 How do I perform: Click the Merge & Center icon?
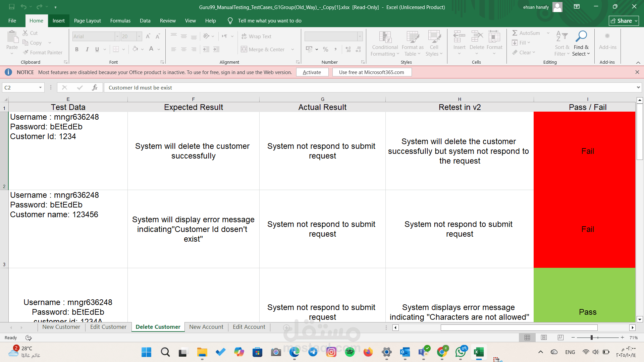[244, 49]
